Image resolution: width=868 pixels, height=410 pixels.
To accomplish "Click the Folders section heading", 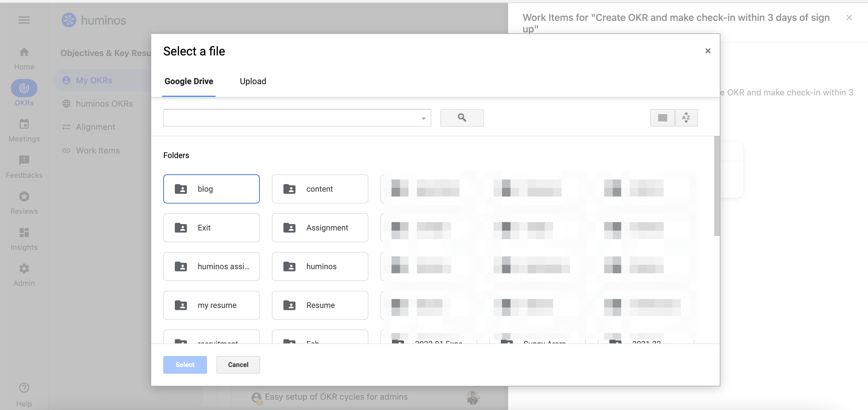I will click(176, 155).
